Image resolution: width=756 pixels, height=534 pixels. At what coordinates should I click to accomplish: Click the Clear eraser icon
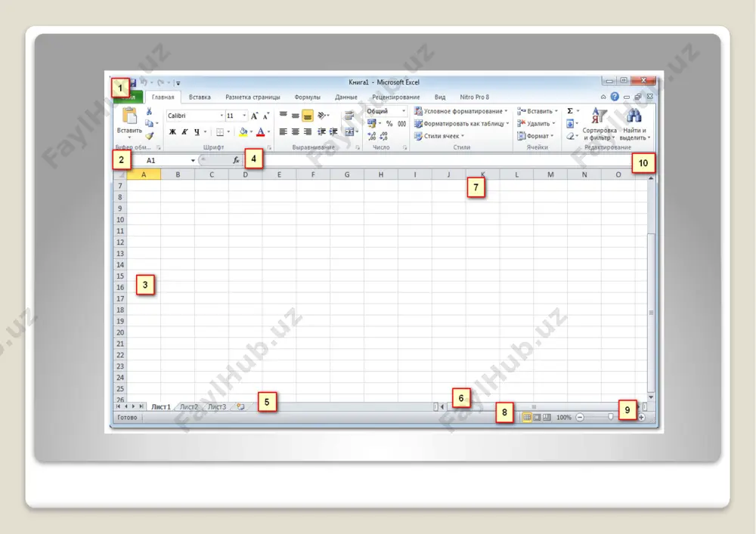click(570, 136)
